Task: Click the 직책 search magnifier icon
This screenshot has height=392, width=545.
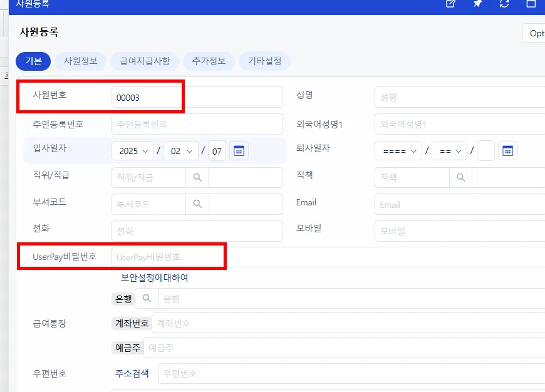Action: tap(460, 178)
